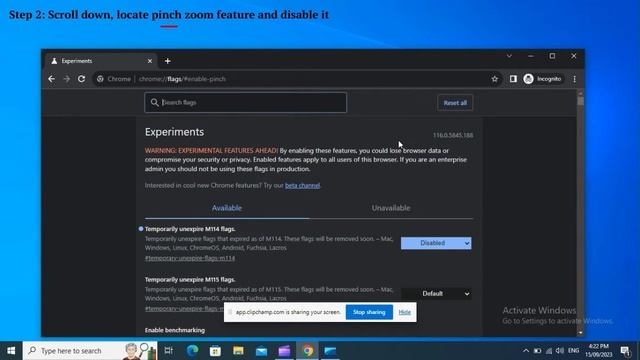Open network settings from the tray

[549, 351]
